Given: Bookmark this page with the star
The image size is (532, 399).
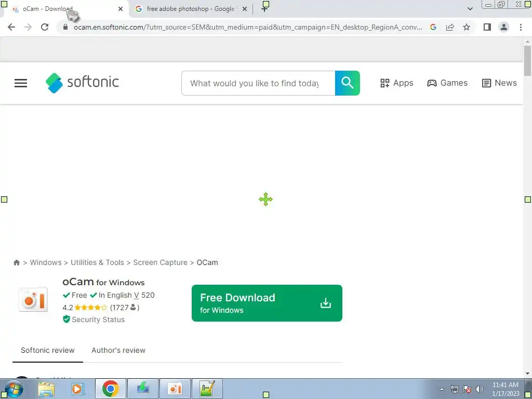Looking at the screenshot, I should [467, 27].
